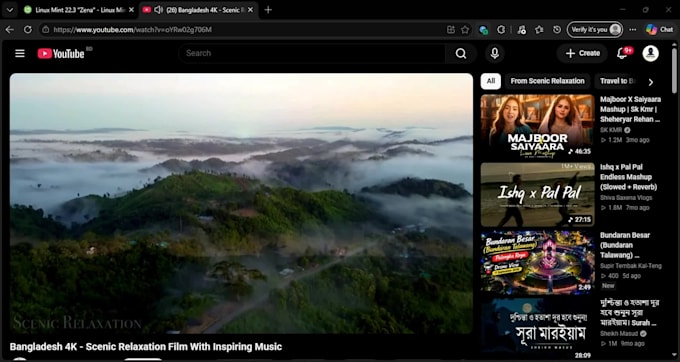Screen dimensions: 680x362
Task: Click the YouTube search input field
Action: [x=312, y=53]
